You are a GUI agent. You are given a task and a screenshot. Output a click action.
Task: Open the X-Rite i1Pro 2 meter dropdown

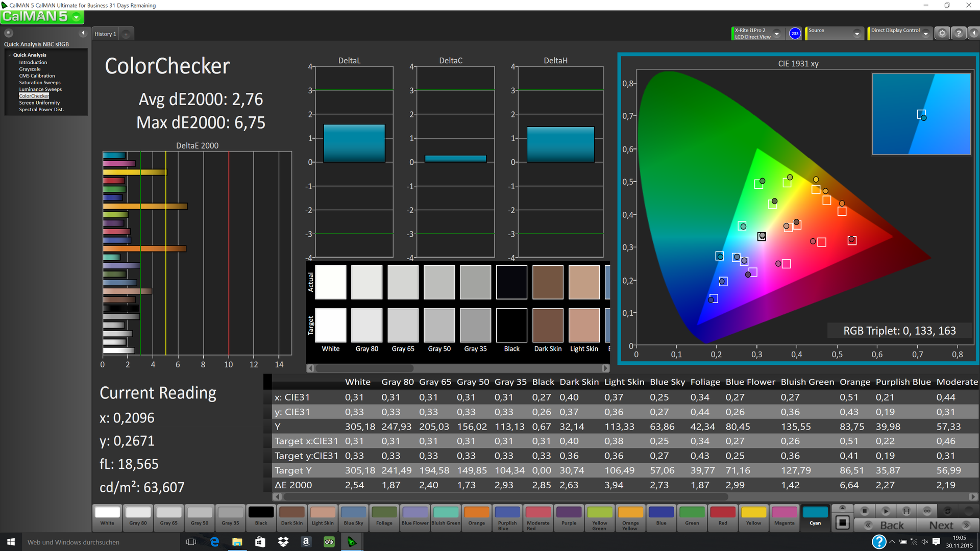pos(777,34)
